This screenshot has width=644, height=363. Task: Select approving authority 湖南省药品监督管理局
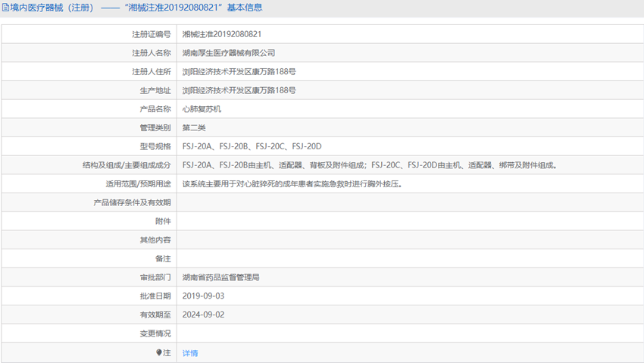221,277
